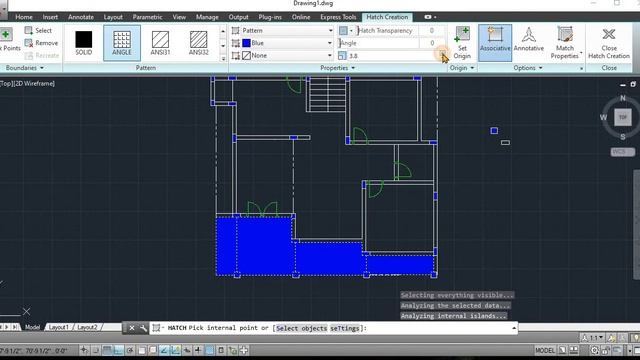Select the SOLID black hatch swatch
The height and width of the screenshot is (360, 640).
point(84,43)
